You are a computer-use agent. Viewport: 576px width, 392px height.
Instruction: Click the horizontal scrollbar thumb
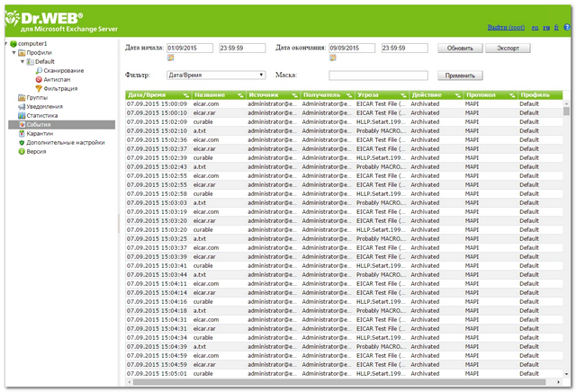(339, 382)
